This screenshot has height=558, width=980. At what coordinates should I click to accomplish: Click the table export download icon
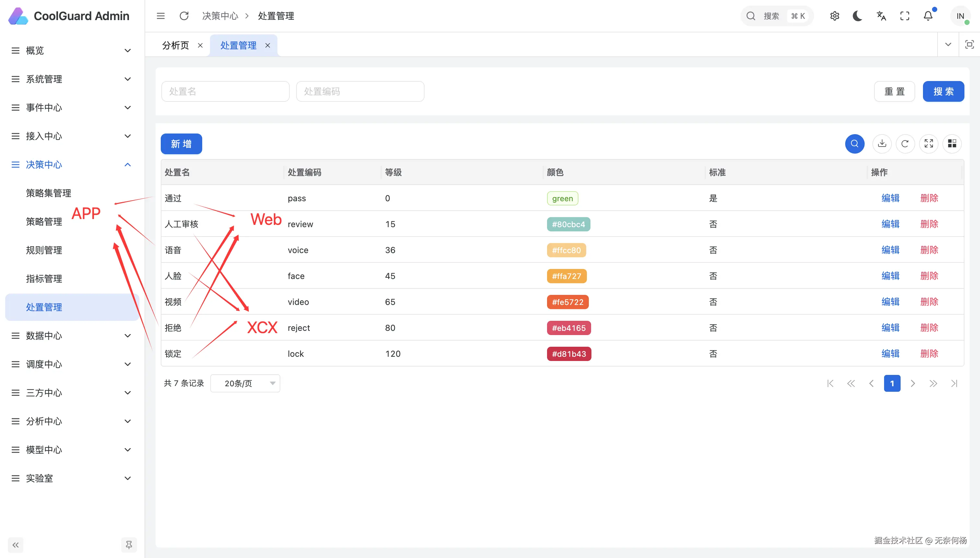pos(882,144)
